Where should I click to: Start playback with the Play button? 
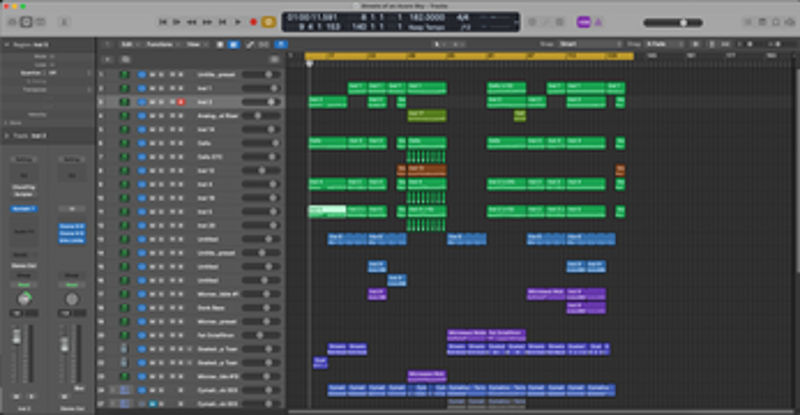point(238,22)
